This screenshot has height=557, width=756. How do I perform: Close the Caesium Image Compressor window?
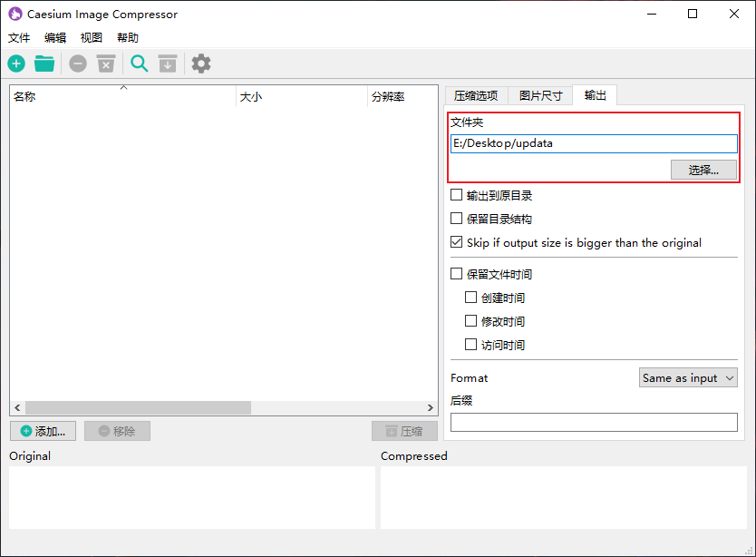click(x=734, y=14)
